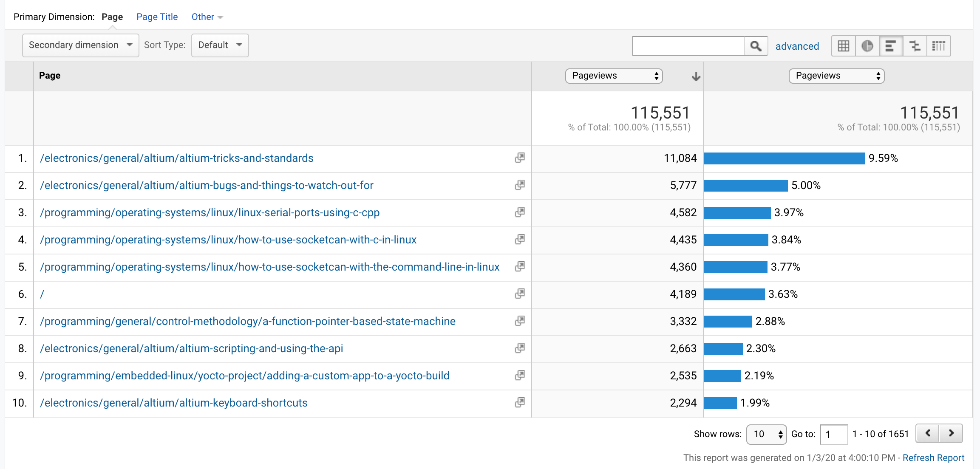Expand the Other primary dimension menu
980x469 pixels.
[207, 17]
